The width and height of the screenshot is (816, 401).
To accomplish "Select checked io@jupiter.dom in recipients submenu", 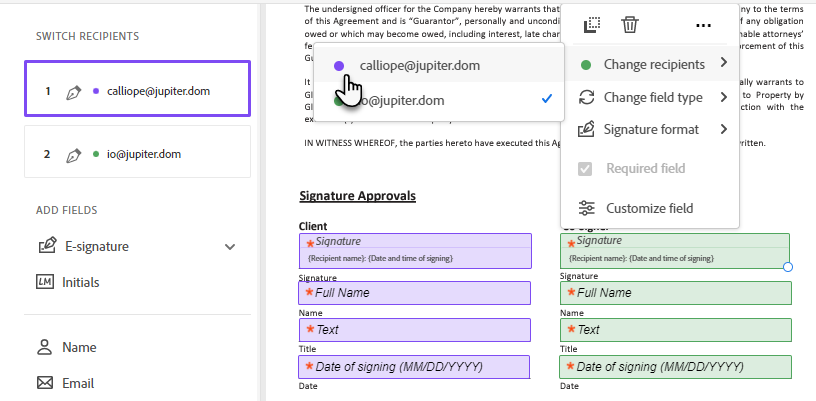I will coord(439,100).
